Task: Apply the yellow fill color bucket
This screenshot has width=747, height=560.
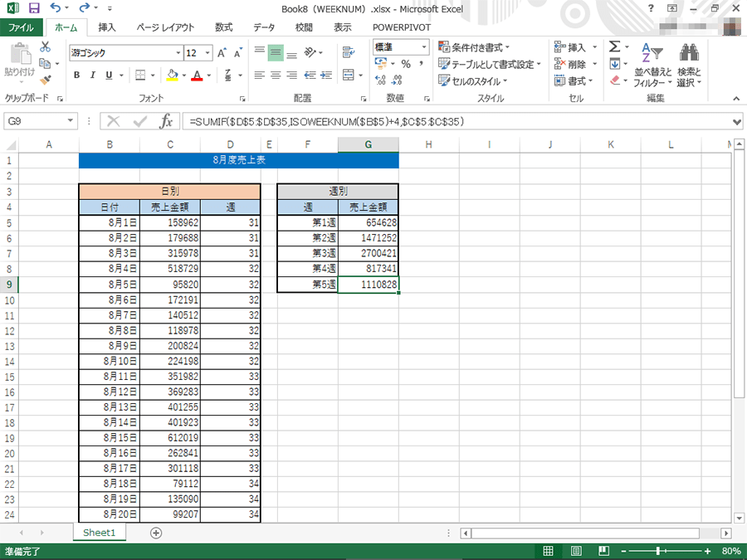Action: 173,75
